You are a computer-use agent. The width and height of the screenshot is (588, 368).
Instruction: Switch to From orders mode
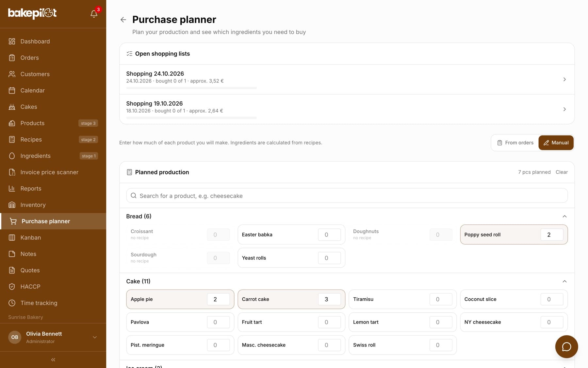(x=515, y=143)
